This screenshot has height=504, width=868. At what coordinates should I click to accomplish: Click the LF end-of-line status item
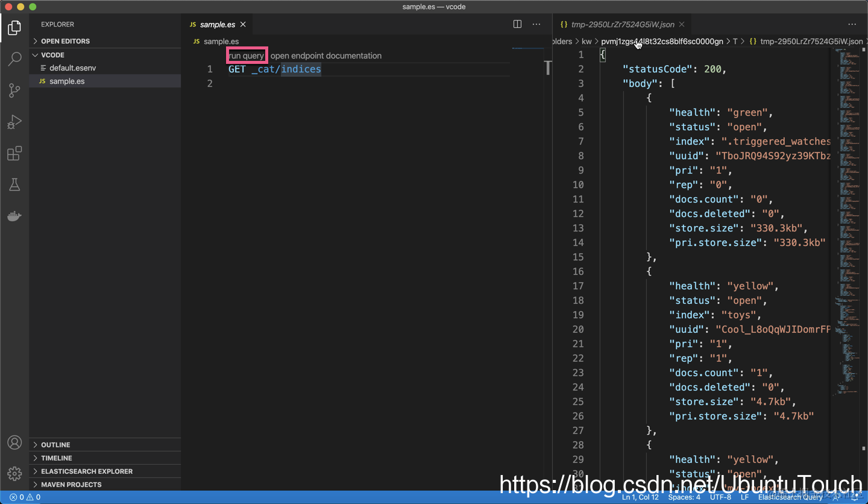[x=744, y=497]
